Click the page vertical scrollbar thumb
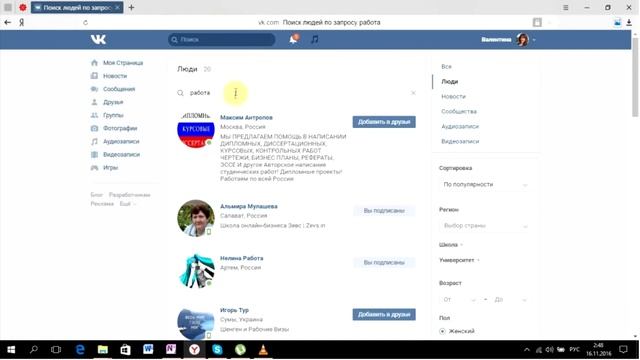Image resolution: width=640 pixels, height=360 pixels. pyautogui.click(x=635, y=76)
